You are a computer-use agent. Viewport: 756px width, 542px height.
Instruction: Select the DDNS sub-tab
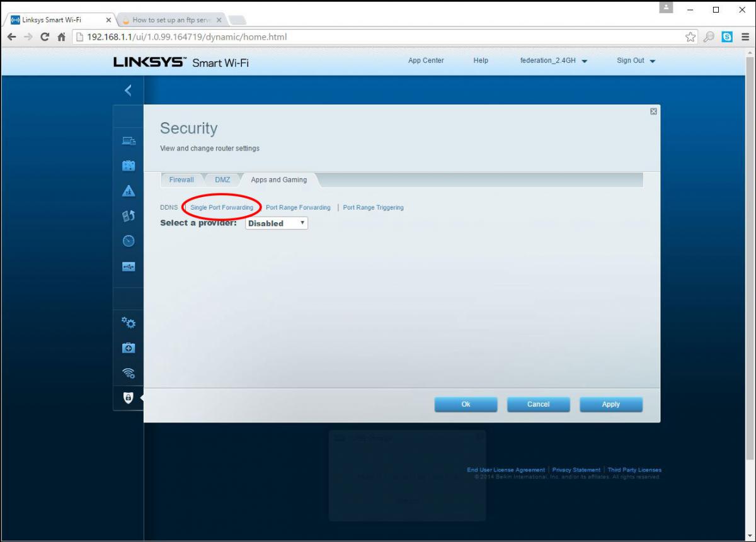pyautogui.click(x=169, y=208)
